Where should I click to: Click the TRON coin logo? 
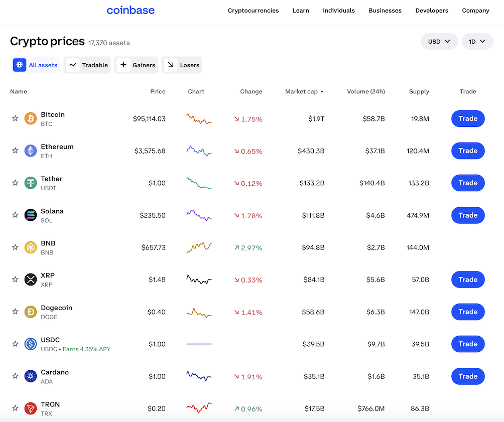(x=31, y=408)
